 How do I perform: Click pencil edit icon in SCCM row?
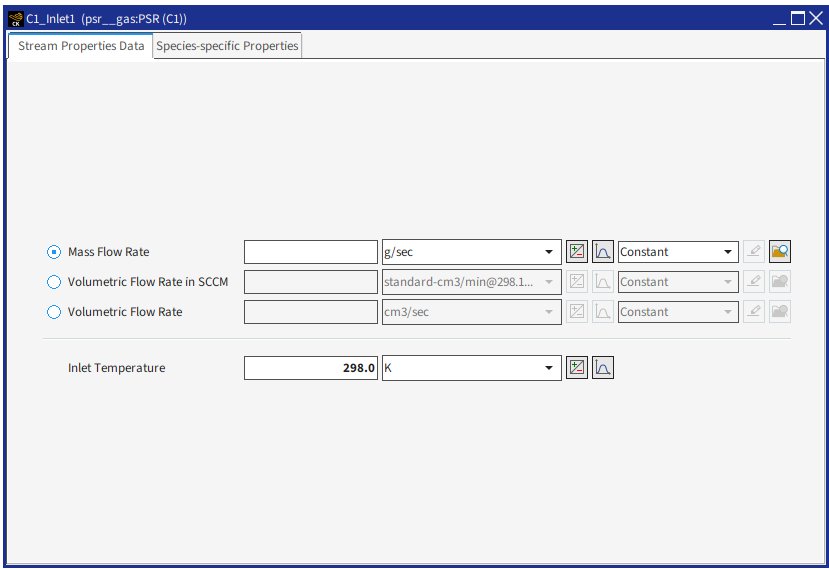click(x=754, y=282)
